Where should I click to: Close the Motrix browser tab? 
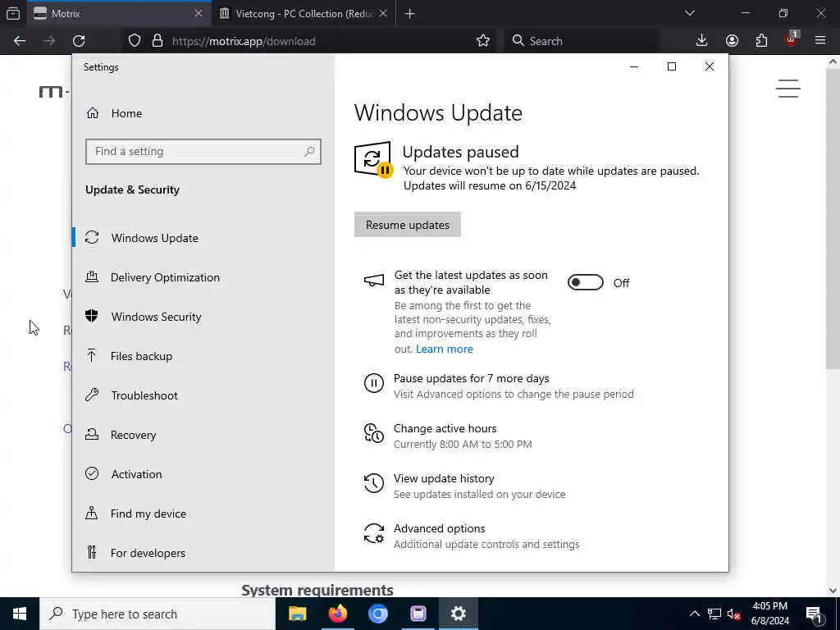coord(199,13)
